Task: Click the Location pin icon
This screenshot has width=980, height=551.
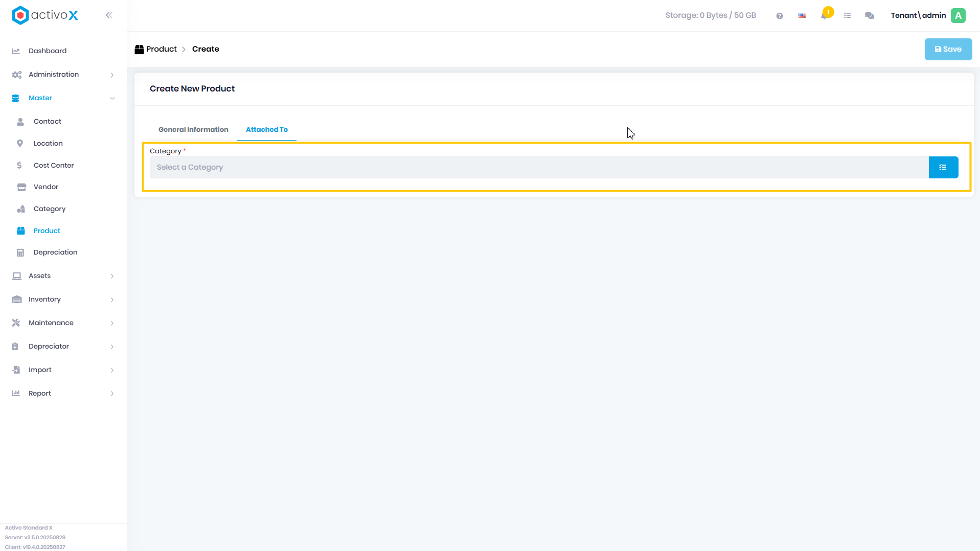Action: 20,144
